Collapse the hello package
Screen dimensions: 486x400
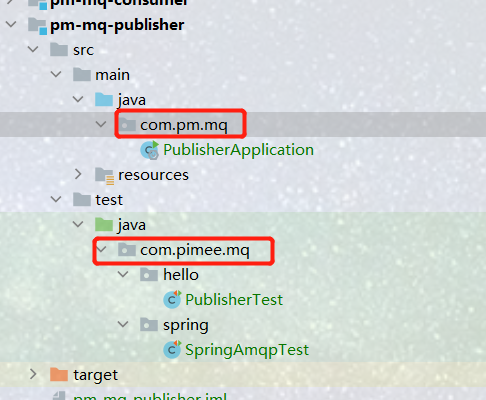(123, 274)
